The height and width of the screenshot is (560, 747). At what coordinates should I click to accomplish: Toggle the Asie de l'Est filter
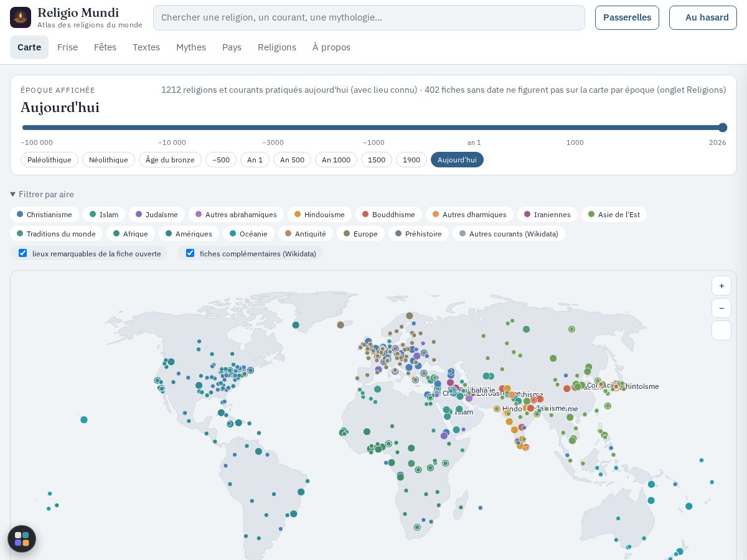click(x=614, y=215)
